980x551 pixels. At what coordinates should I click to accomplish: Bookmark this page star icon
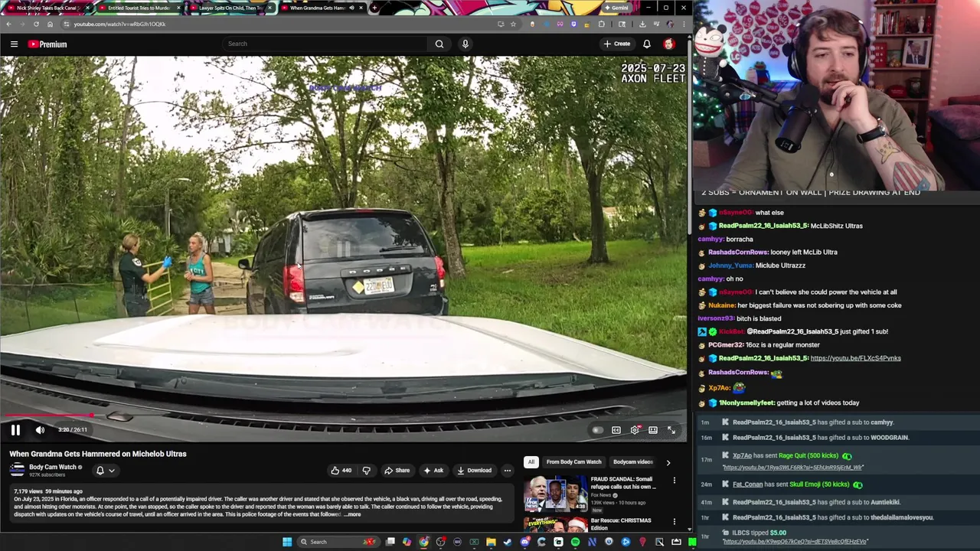514,24
